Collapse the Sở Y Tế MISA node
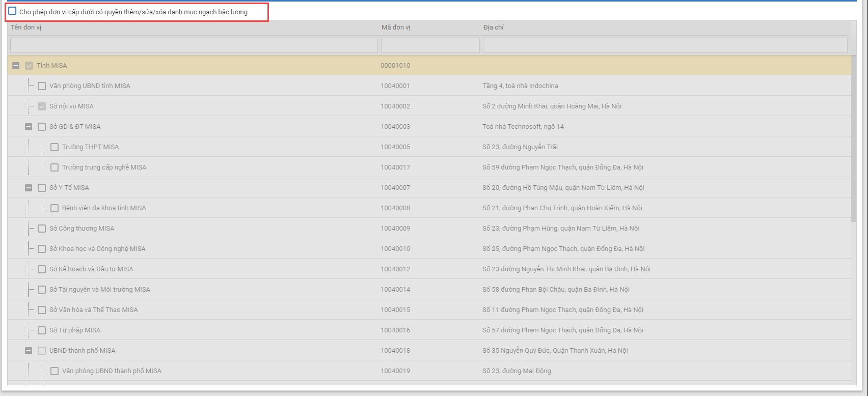868x396 pixels. (29, 188)
